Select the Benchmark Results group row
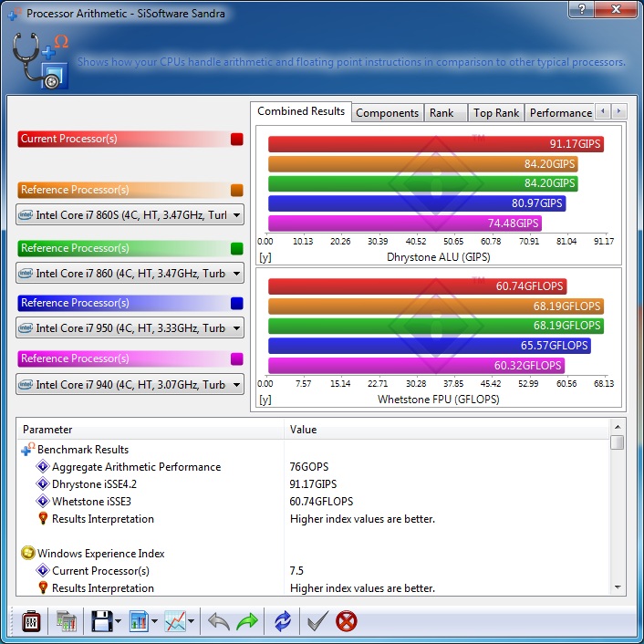644x644 pixels. [315, 450]
